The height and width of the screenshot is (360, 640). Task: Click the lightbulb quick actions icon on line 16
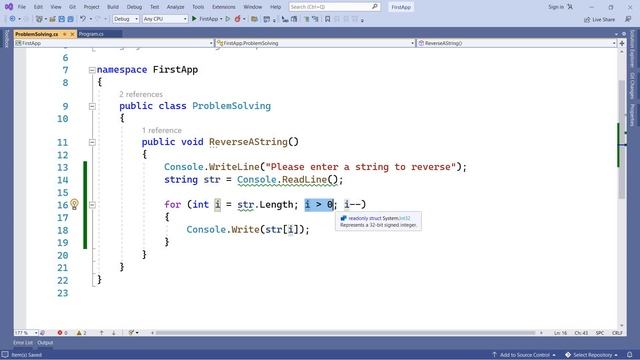74,204
